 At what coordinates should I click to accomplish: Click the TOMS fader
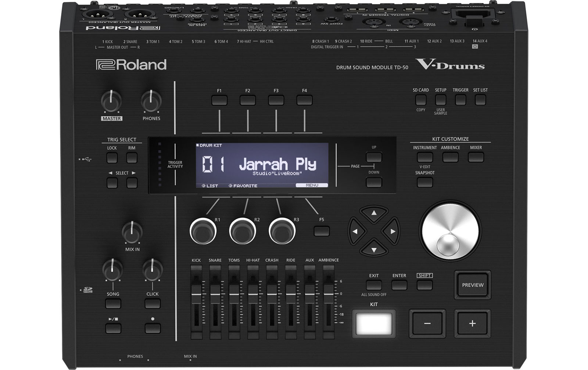pos(234,294)
